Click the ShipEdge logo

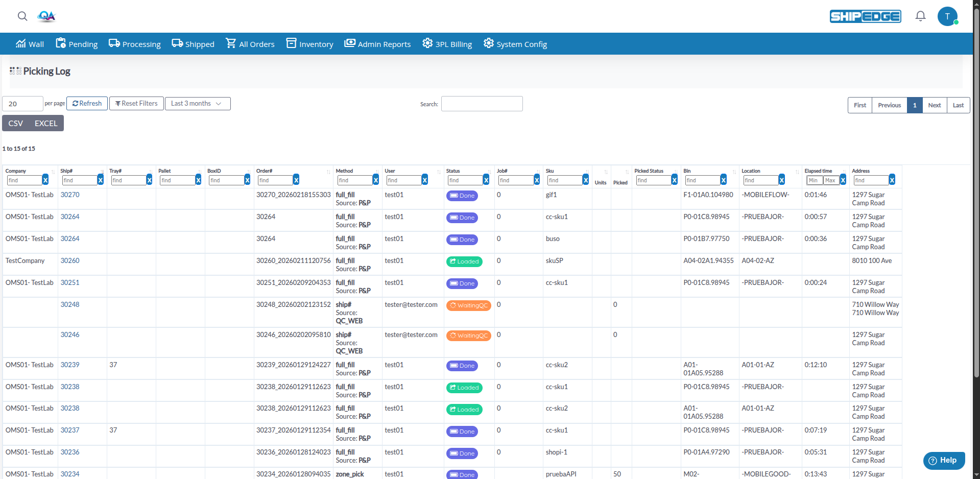point(865,16)
